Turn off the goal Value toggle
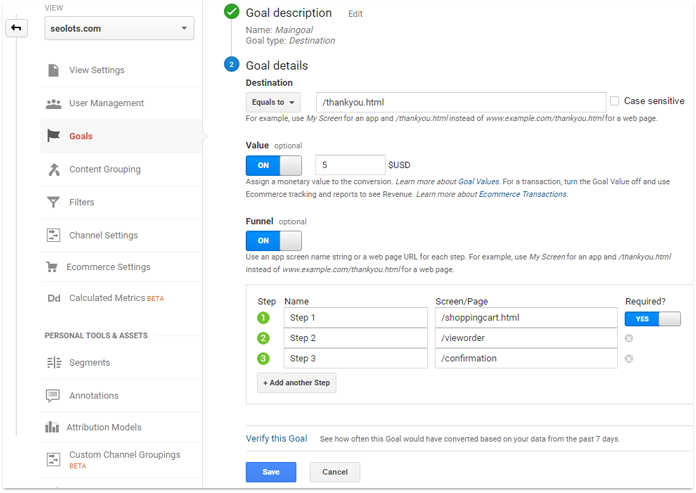The image size is (696, 493). [x=273, y=165]
